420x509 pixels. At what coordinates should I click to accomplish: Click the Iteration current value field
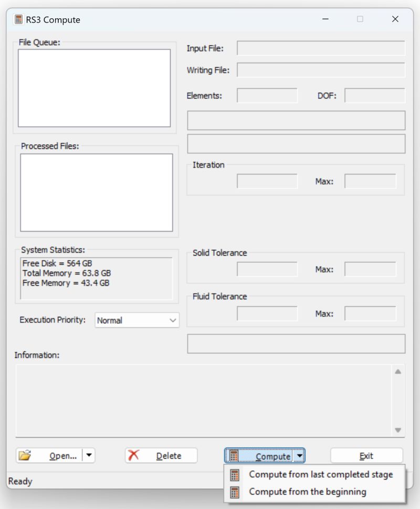pyautogui.click(x=267, y=181)
